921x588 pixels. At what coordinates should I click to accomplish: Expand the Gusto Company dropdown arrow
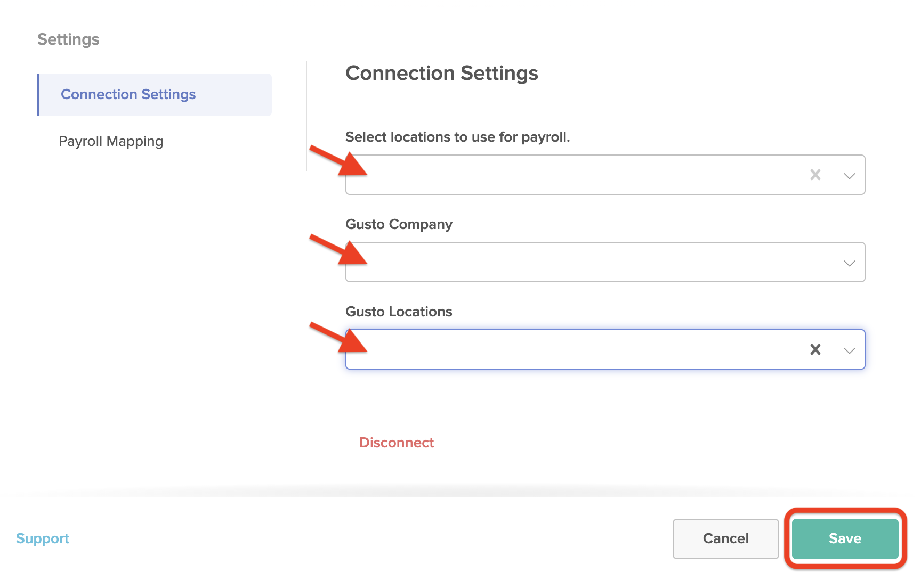click(x=849, y=263)
